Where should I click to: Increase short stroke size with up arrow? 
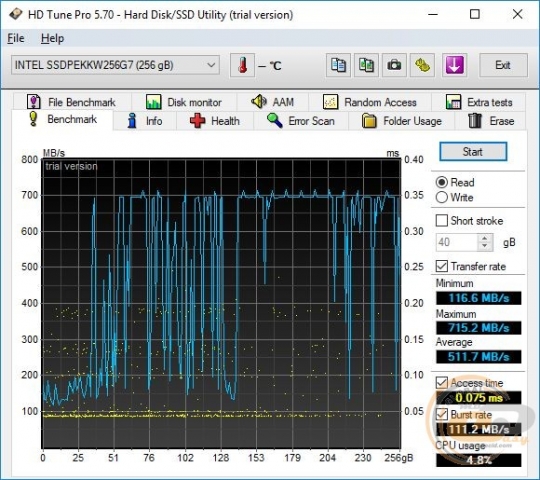click(x=485, y=238)
